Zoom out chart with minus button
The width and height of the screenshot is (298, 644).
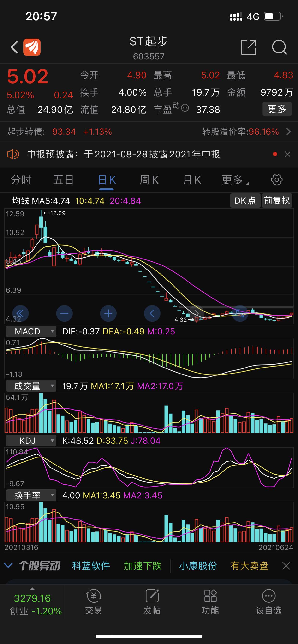[64, 314]
